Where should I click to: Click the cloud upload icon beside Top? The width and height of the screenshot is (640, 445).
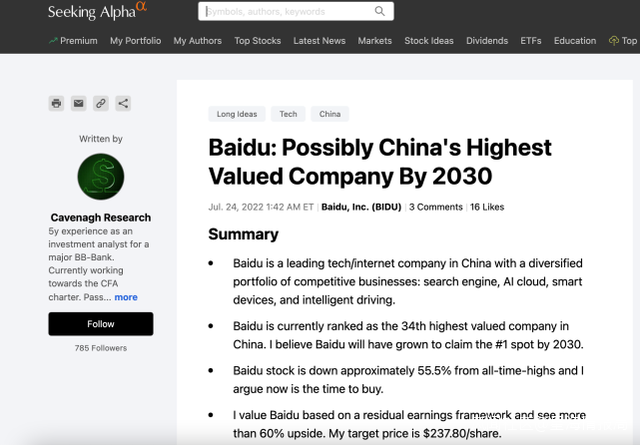click(x=614, y=40)
